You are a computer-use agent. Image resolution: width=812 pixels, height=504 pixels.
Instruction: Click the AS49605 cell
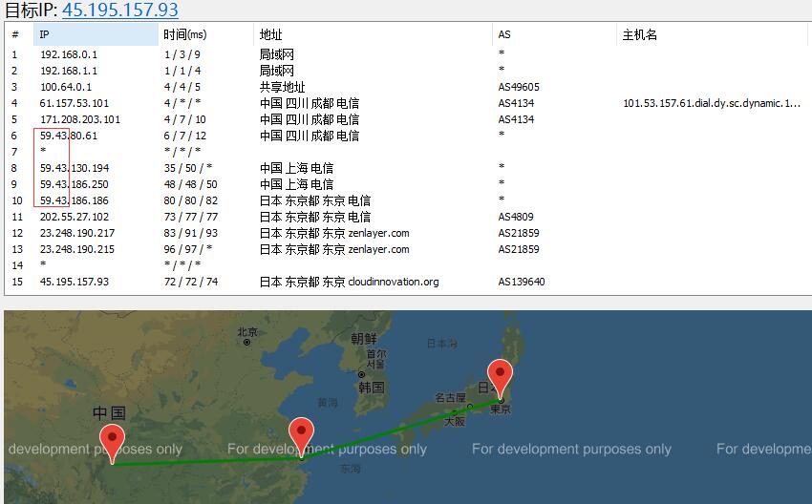(x=519, y=87)
